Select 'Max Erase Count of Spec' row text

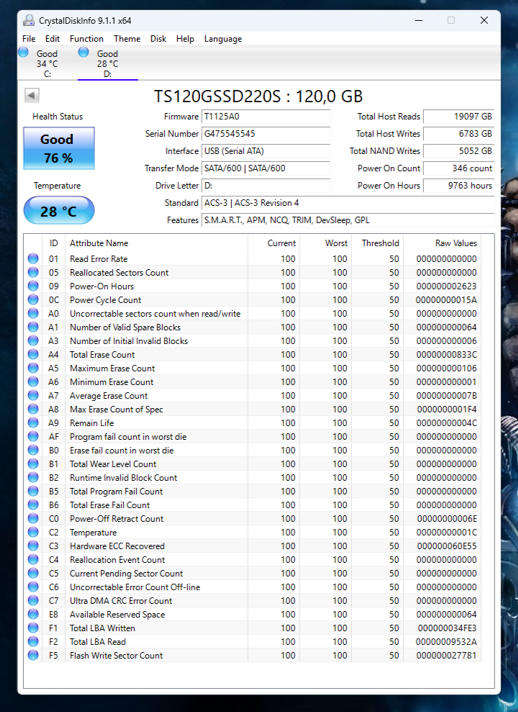(x=116, y=410)
